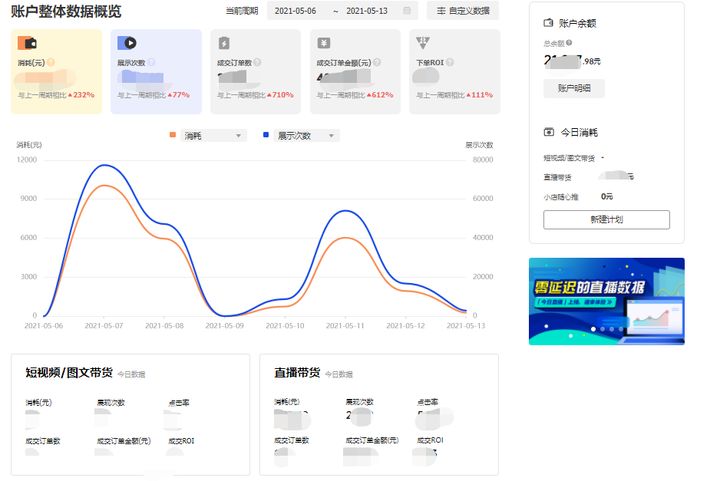Set the start date 2021-05-06
The image size is (720, 481).
296,11
